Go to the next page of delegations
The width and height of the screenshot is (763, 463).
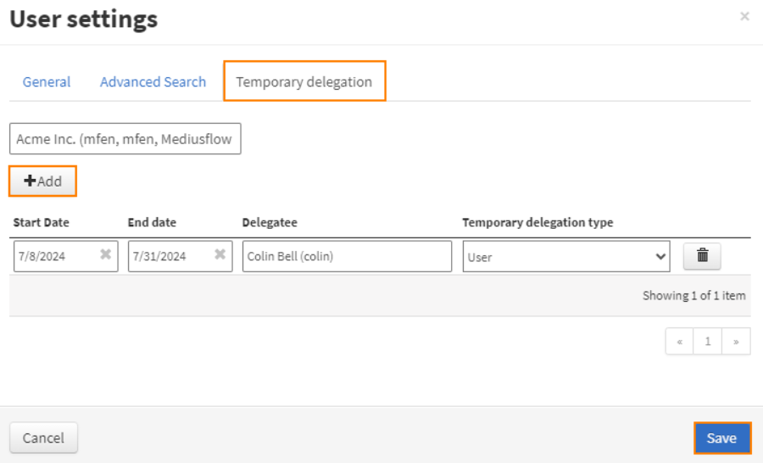coord(736,341)
